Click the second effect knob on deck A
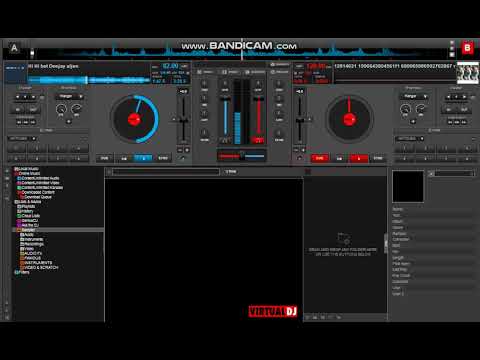This screenshot has height=360, width=480. [76, 109]
